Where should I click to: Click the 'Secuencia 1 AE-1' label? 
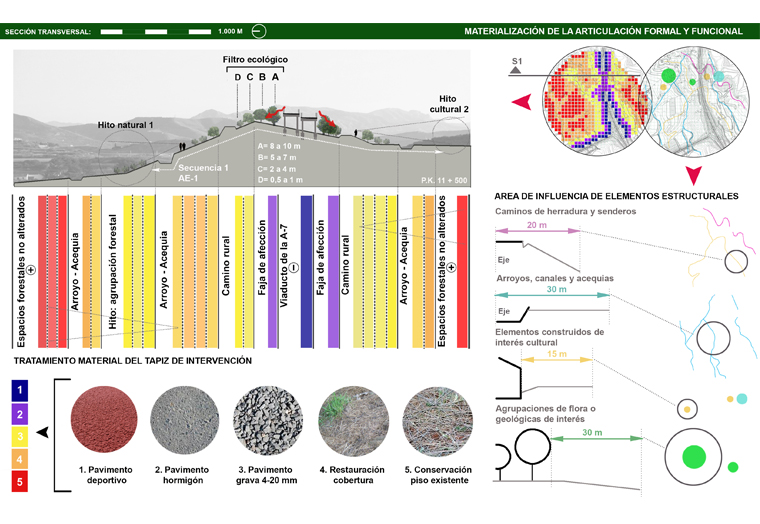[x=203, y=173]
